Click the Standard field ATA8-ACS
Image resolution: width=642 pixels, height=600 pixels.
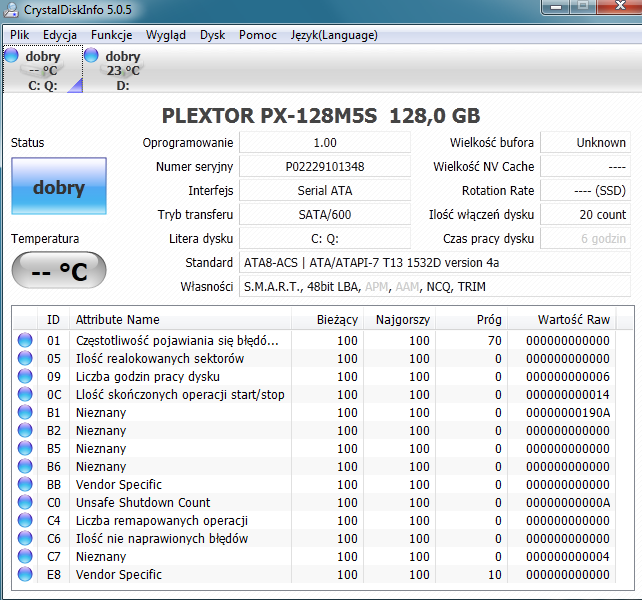435,263
